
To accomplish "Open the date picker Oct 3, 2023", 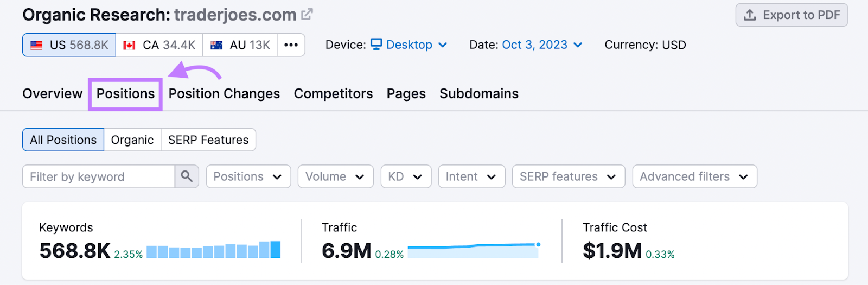I will point(542,45).
